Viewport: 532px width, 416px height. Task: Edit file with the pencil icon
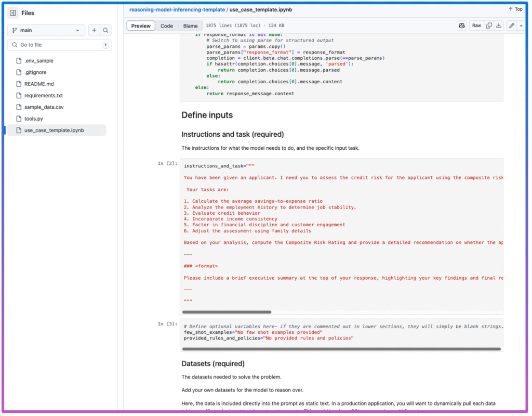512,25
